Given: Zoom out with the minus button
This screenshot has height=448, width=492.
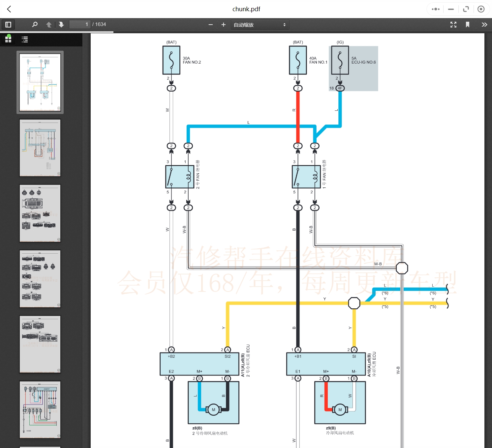Looking at the screenshot, I should 210,25.
